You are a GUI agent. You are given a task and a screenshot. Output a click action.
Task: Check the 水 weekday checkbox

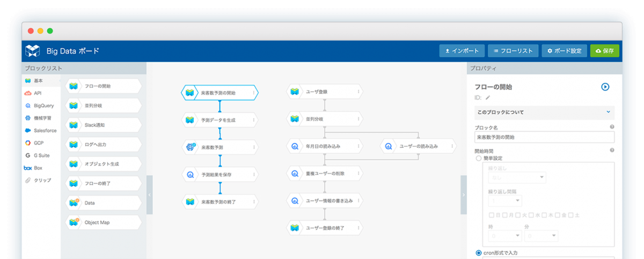(x=531, y=215)
